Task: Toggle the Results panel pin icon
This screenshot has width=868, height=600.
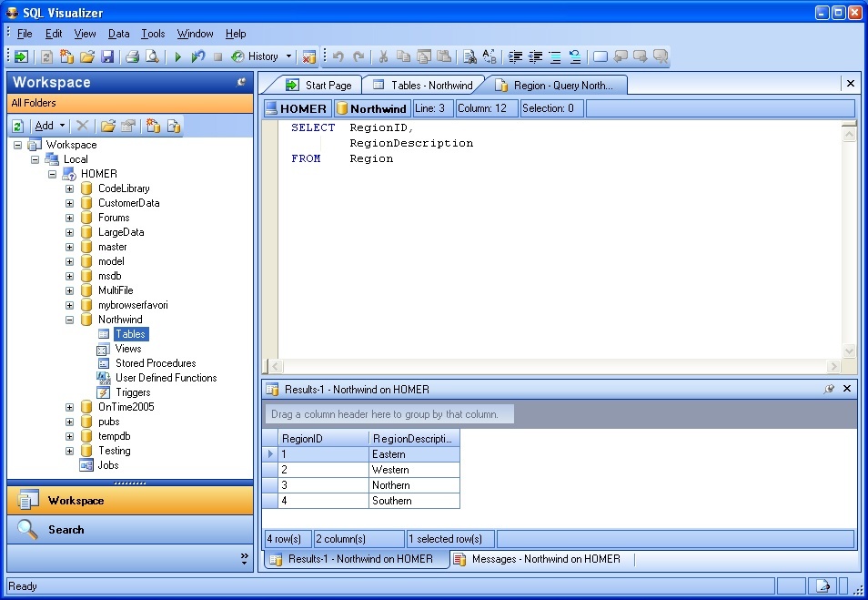Action: click(829, 389)
